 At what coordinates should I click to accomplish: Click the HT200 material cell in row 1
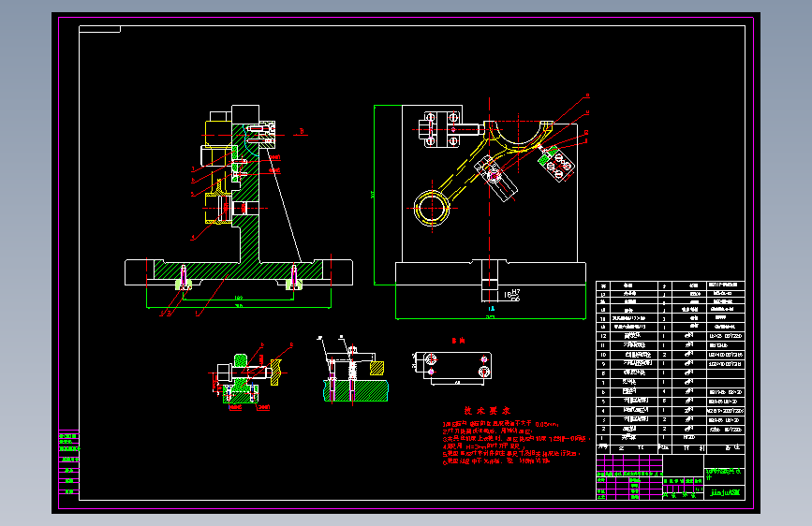pos(689,438)
